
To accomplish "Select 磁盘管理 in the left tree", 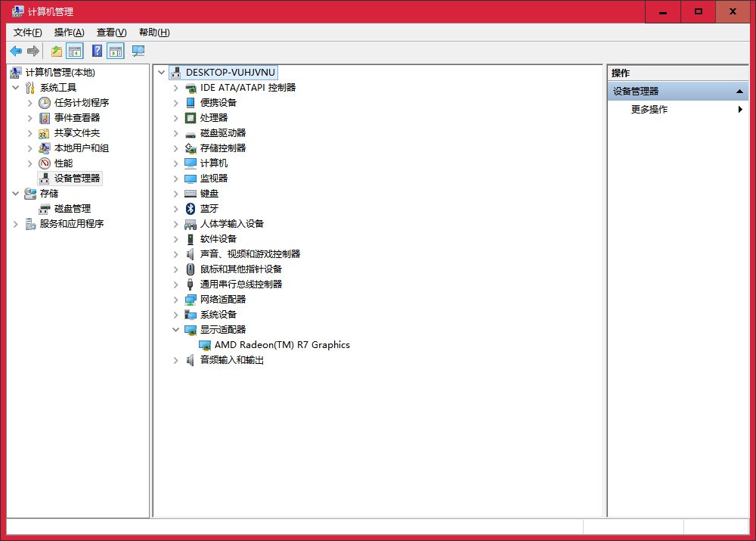I will [73, 209].
